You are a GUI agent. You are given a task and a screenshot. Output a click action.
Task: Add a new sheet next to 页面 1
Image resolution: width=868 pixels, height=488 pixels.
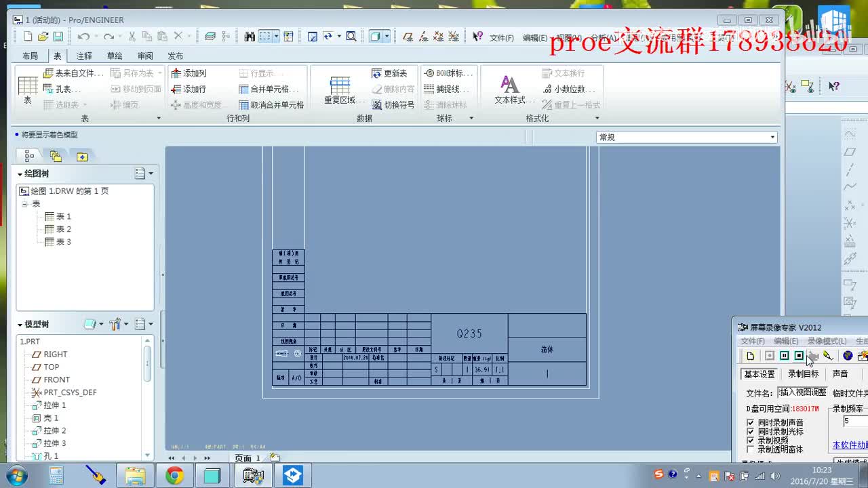pyautogui.click(x=275, y=457)
